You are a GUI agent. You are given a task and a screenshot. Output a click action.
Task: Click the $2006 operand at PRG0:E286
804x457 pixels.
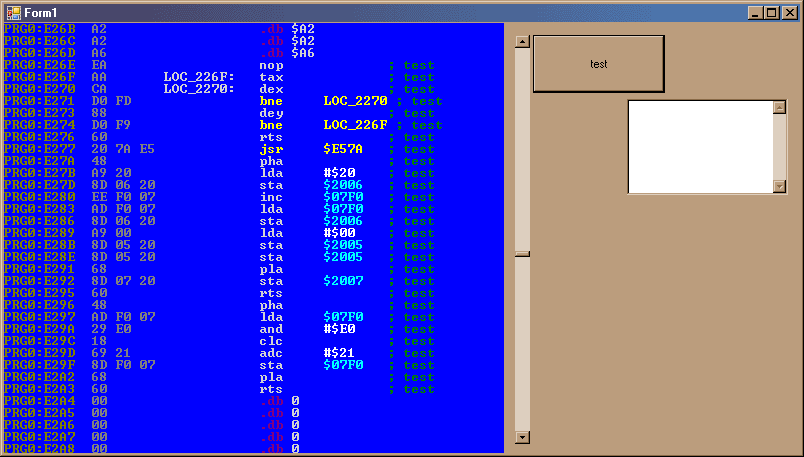click(x=343, y=221)
